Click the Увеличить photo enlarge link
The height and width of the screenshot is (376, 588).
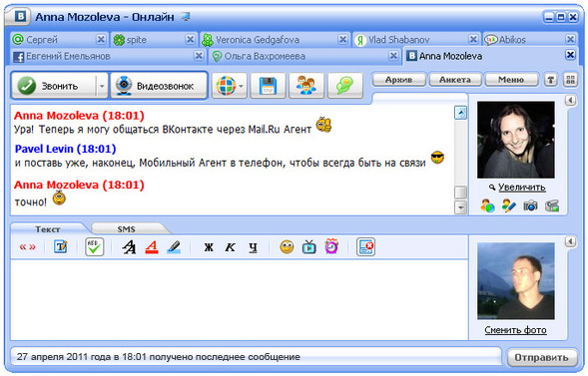521,188
